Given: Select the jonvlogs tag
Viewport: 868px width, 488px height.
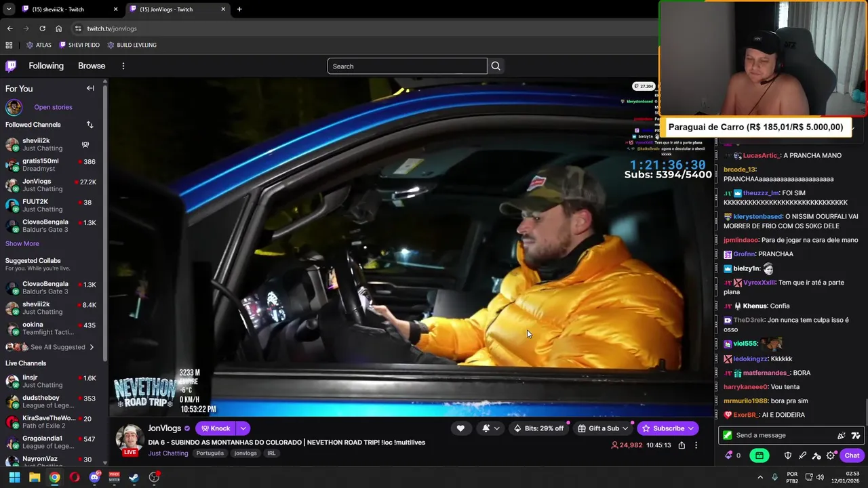Looking at the screenshot, I should pos(245,453).
